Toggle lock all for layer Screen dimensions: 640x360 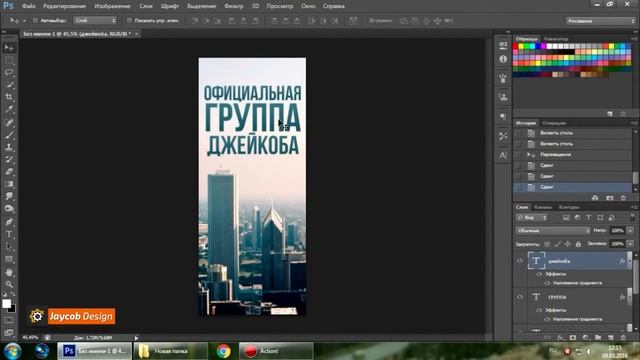click(578, 244)
